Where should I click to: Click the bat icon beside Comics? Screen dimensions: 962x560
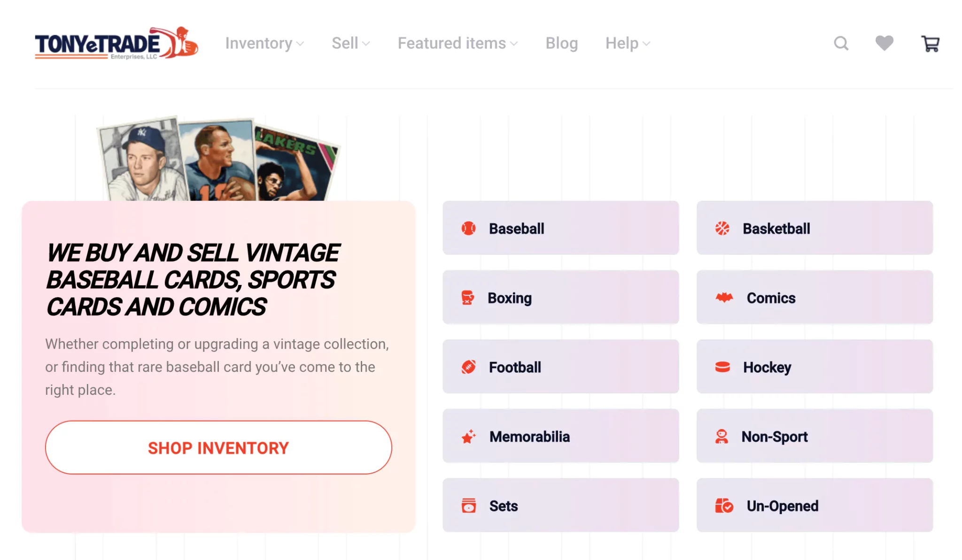click(x=724, y=298)
